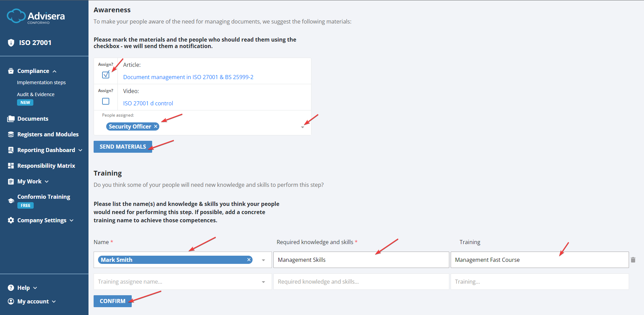Click the Responsibility Matrix grid icon

tap(11, 166)
